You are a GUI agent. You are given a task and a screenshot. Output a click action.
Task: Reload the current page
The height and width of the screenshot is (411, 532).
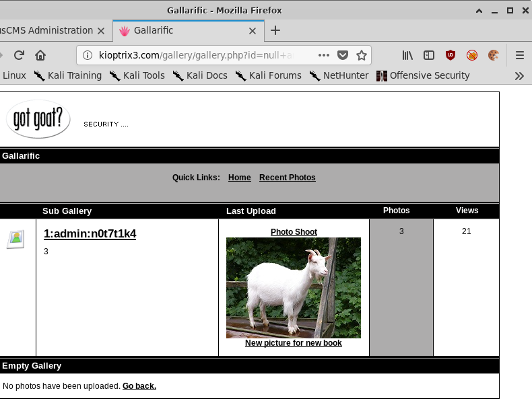[19, 55]
